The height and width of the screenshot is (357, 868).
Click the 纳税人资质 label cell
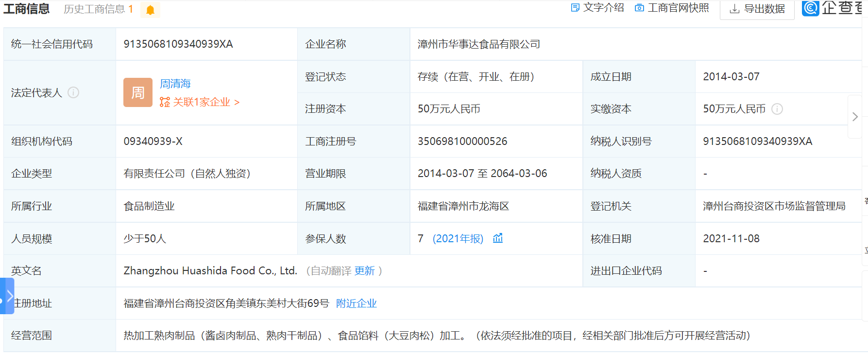pyautogui.click(x=639, y=174)
